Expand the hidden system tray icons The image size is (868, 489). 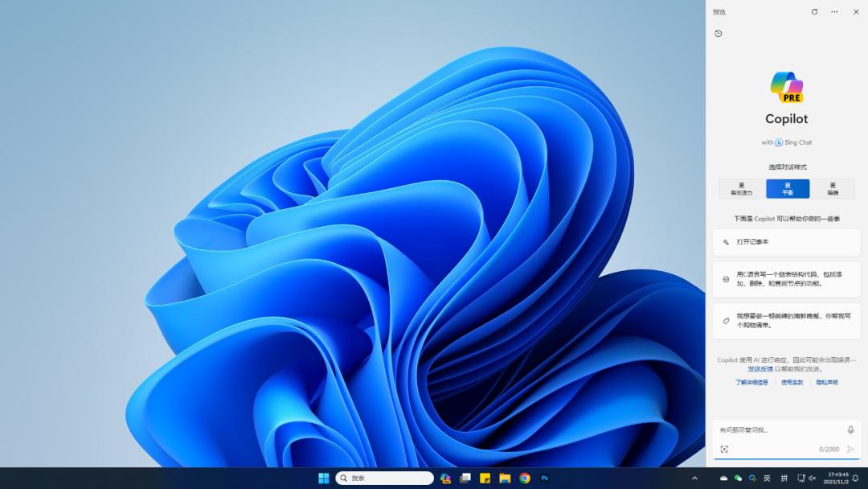point(694,478)
